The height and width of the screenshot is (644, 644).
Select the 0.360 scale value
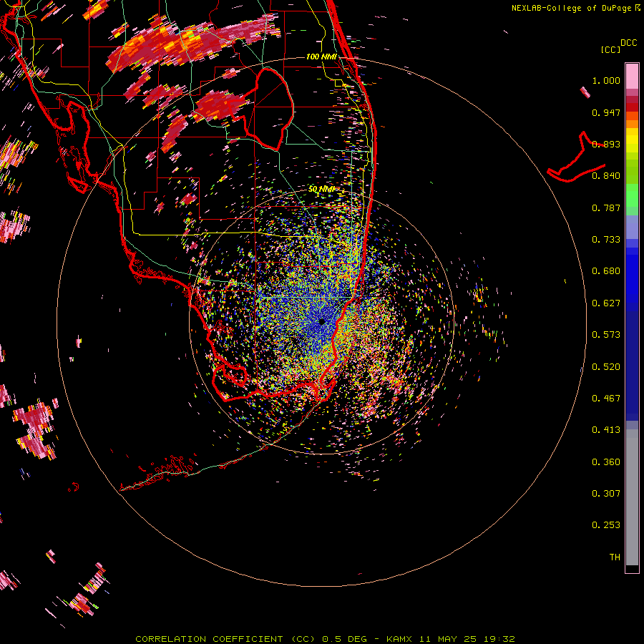(x=606, y=462)
